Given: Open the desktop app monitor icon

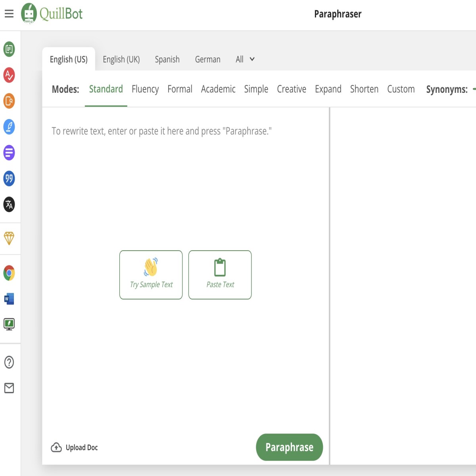Looking at the screenshot, I should [x=9, y=324].
